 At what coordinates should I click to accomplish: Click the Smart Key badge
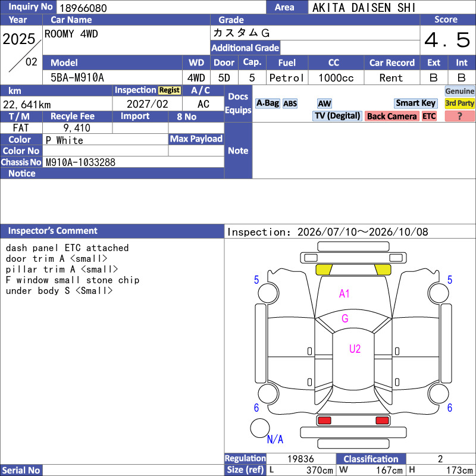point(415,103)
